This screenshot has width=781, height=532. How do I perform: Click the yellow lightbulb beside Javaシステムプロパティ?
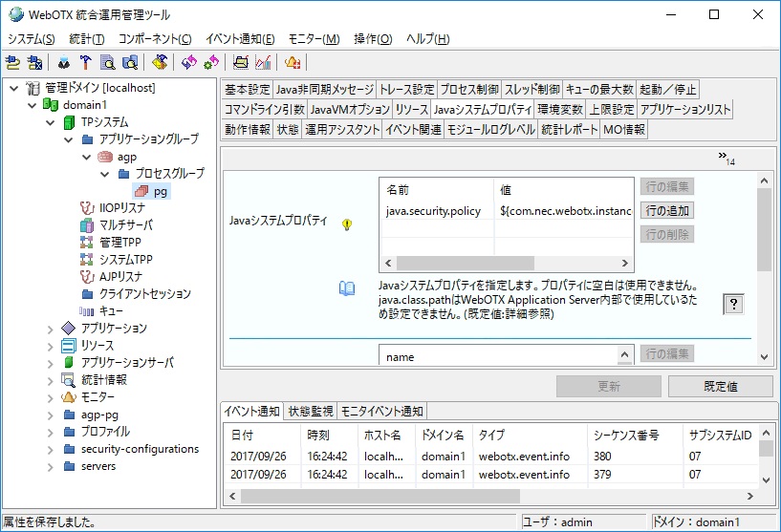coord(347,224)
